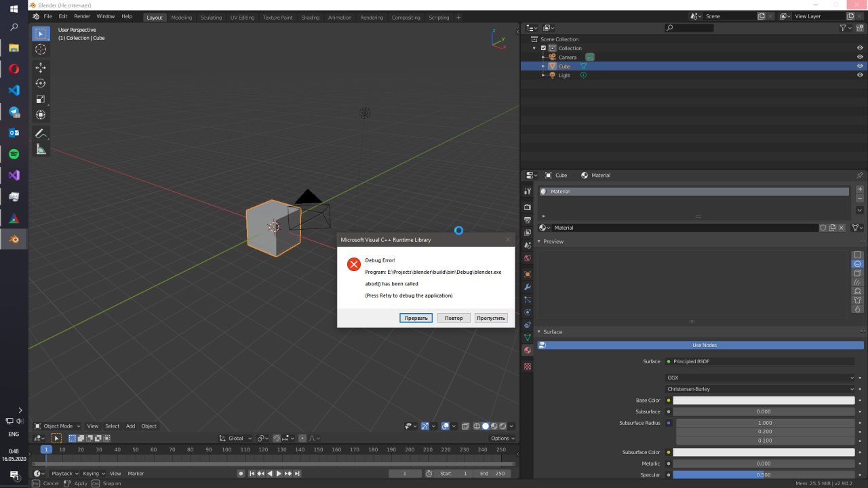Open the Render properties tab

point(528,207)
